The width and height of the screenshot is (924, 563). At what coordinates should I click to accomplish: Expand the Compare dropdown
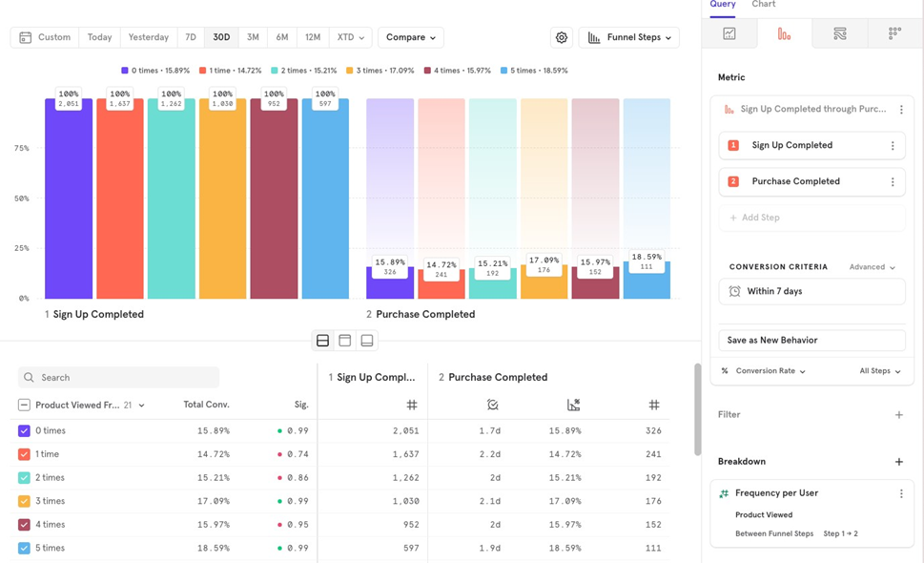click(411, 37)
